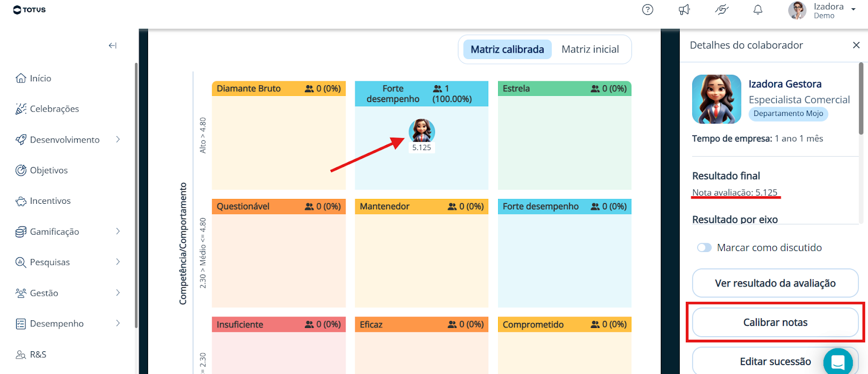Click the Calibrar notas button
The height and width of the screenshot is (374, 868).
tap(775, 323)
